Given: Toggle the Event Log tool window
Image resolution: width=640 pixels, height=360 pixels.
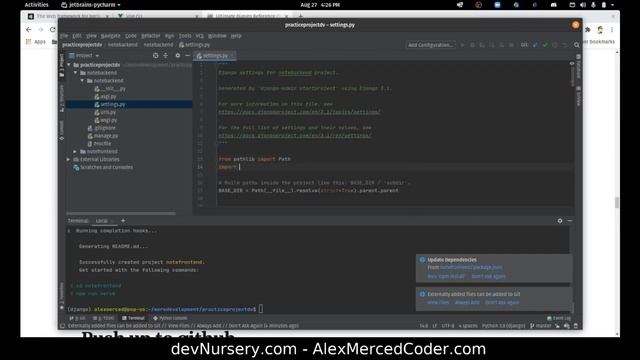Looking at the screenshot, I should pos(559,318).
